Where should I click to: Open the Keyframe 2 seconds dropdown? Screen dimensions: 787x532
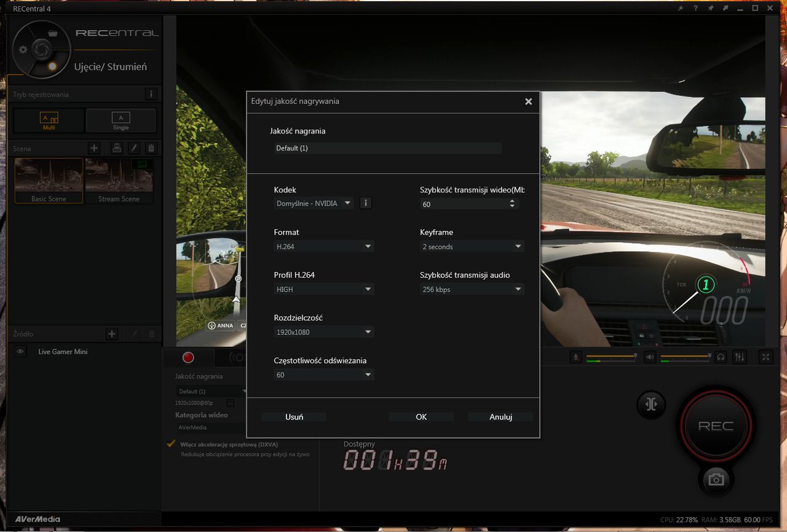[472, 246]
